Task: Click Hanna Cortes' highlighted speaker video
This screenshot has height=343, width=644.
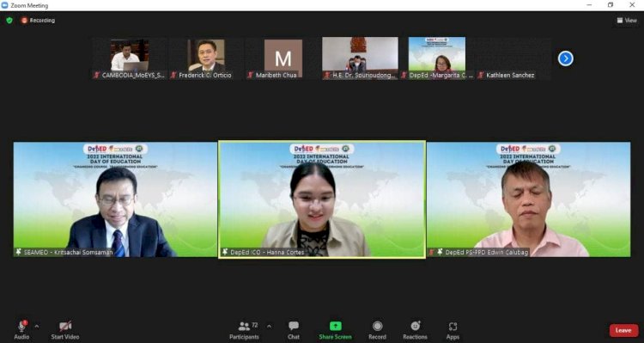Action: coord(322,199)
